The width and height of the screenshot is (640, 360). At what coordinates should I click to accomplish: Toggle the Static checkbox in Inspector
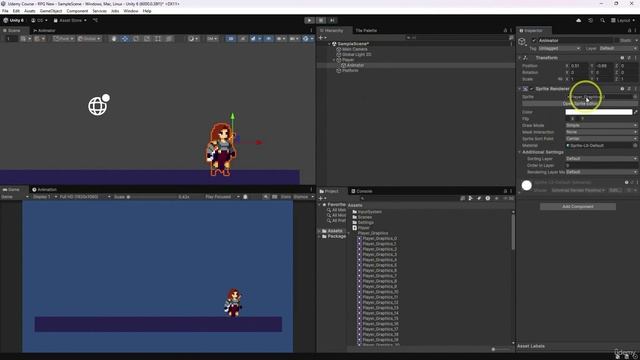[617, 40]
